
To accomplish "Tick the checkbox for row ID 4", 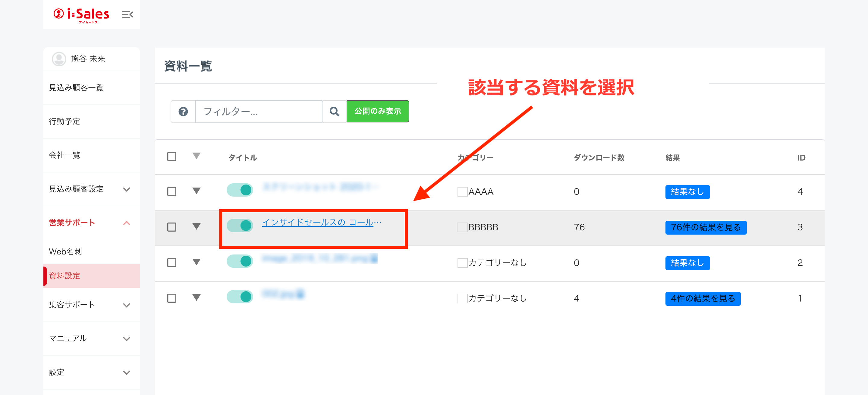I will point(172,192).
